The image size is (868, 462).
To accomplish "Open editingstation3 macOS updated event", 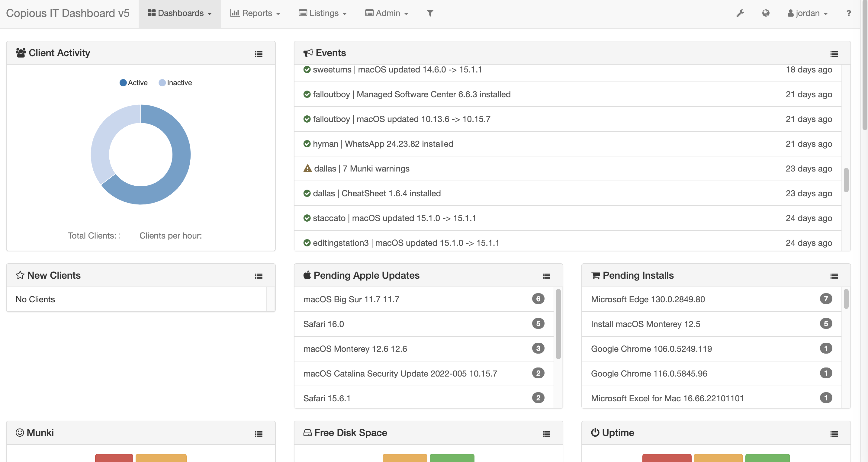I will [x=568, y=241].
